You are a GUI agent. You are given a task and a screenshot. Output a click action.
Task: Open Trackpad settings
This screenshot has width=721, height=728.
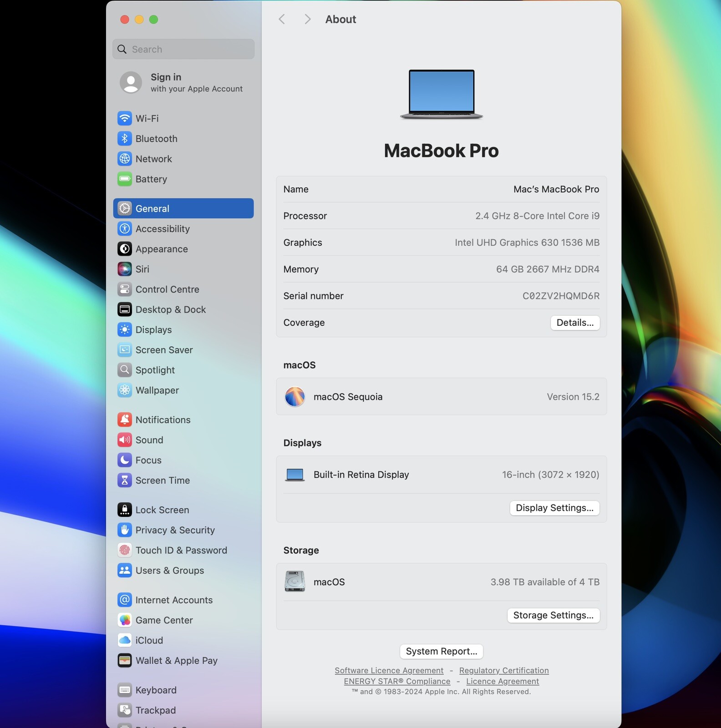coord(183,710)
